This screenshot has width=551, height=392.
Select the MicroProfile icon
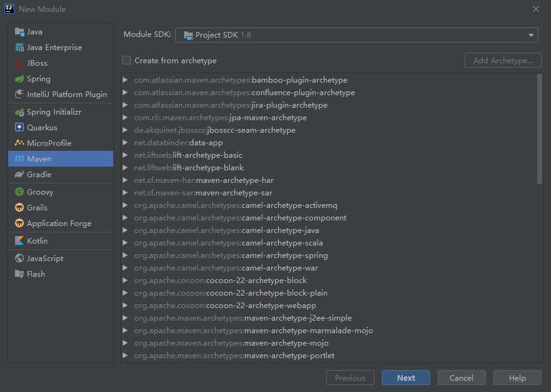(19, 143)
